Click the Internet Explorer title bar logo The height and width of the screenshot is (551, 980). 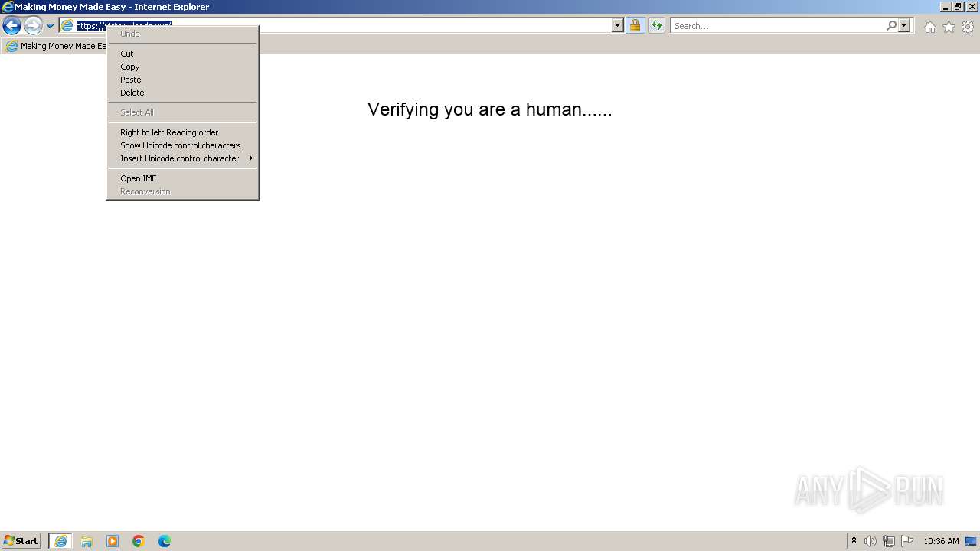[x=8, y=7]
